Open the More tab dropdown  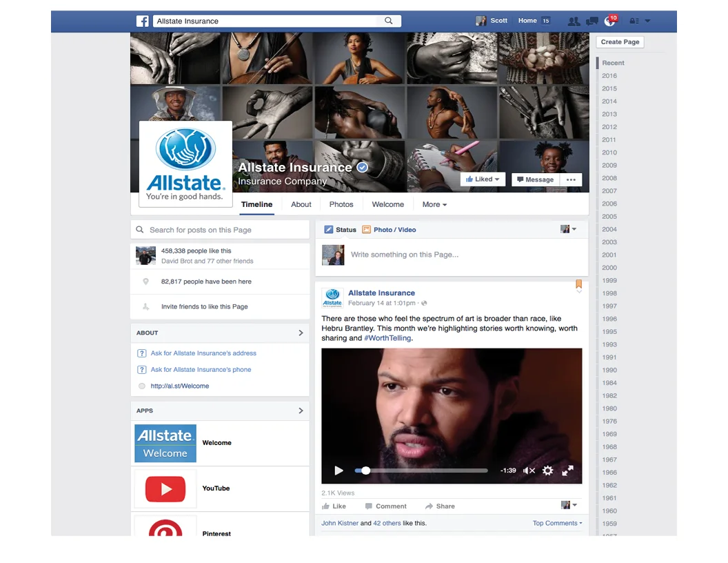(x=434, y=204)
